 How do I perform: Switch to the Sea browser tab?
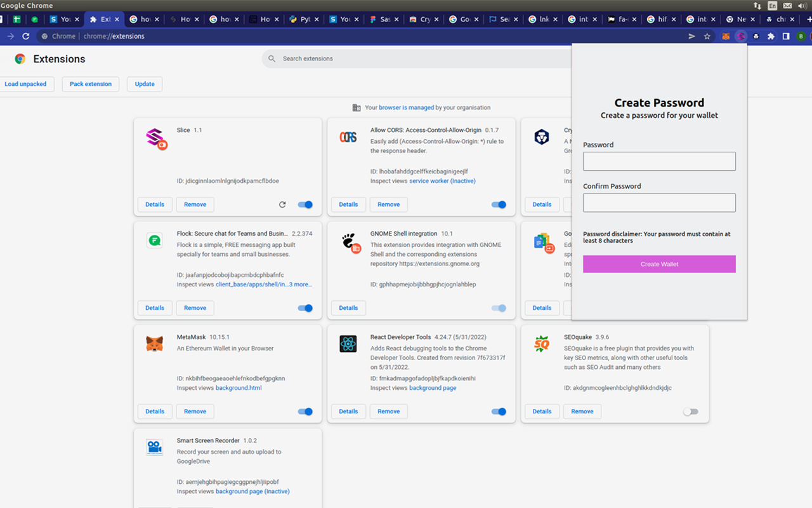click(x=503, y=19)
